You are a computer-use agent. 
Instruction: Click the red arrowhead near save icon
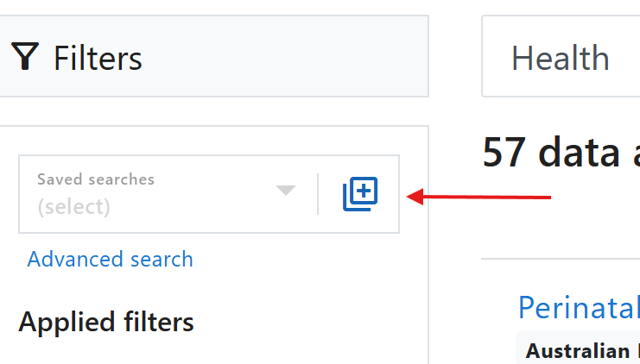(x=415, y=197)
